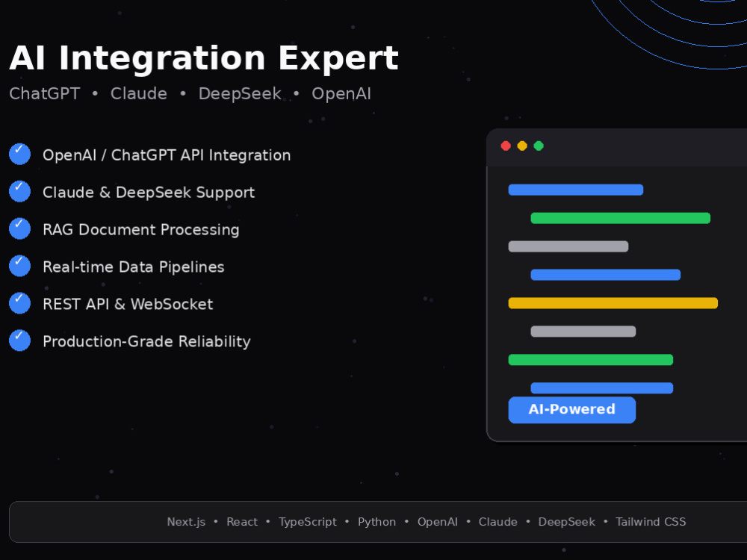Viewport: 747px width, 560px height.
Task: Click the Claude & DeepSeek Support text
Action: [149, 193]
